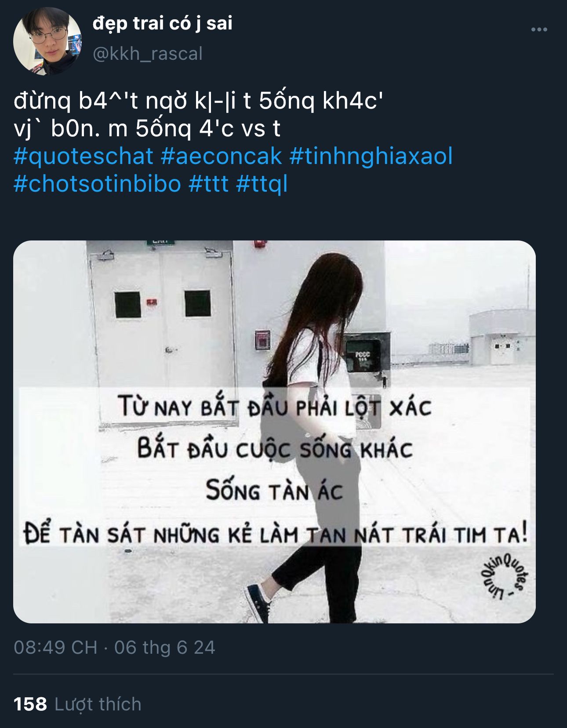The height and width of the screenshot is (728, 567).
Task: Open the #ttql hashtag
Action: 262,184
